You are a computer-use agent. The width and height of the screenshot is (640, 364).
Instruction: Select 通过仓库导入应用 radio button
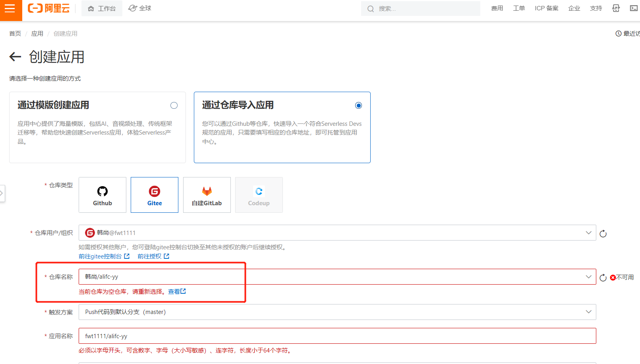(358, 105)
